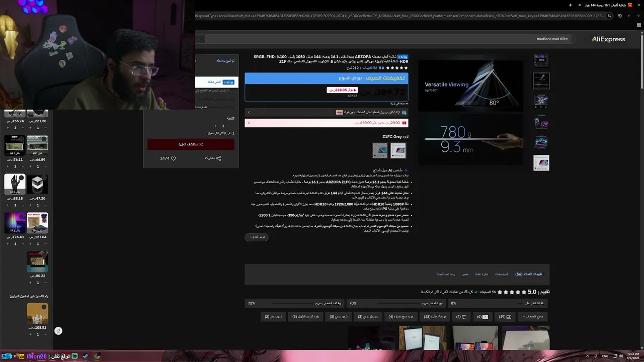Switch to the المواصفات specifications tab

pyautogui.click(x=502, y=274)
